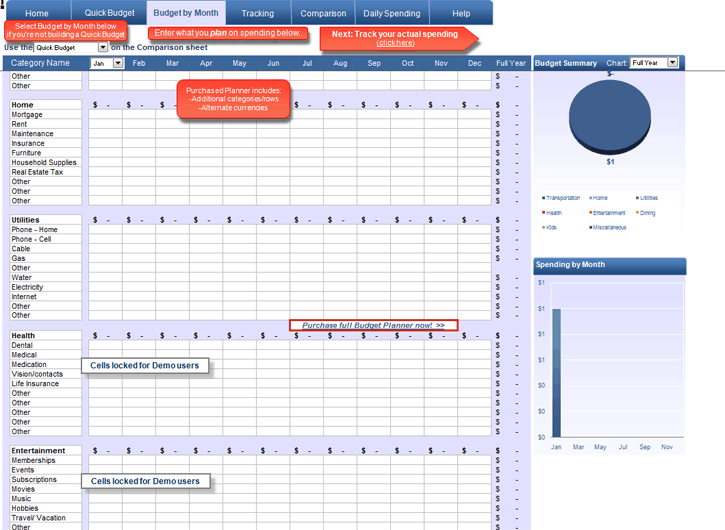
Task: Click the Home category header
Action: (x=45, y=105)
